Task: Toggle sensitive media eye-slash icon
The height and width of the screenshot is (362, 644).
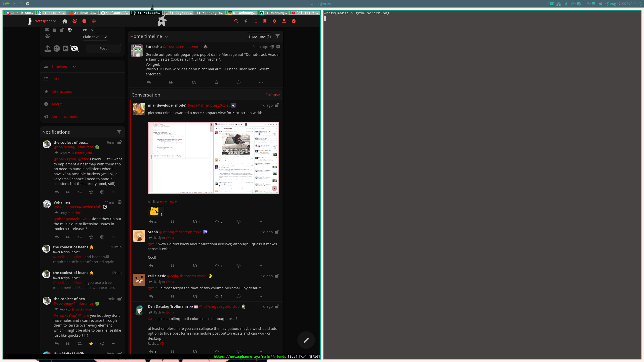Action: (74, 49)
